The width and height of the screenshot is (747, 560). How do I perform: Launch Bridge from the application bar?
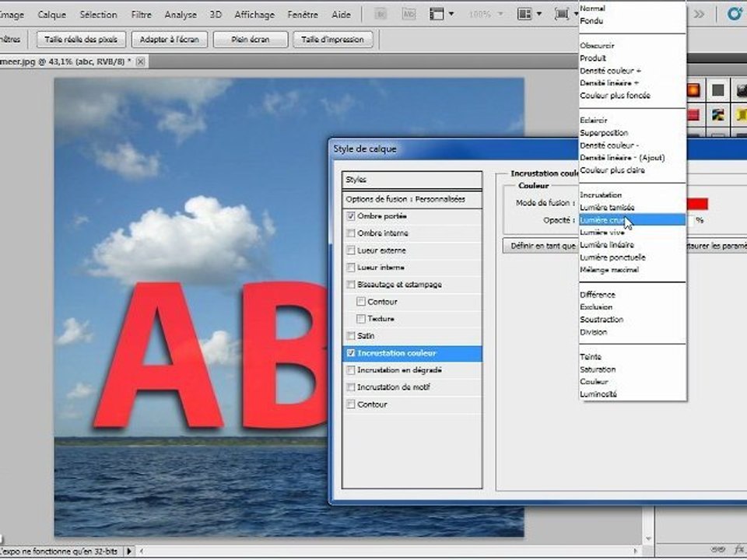[381, 14]
